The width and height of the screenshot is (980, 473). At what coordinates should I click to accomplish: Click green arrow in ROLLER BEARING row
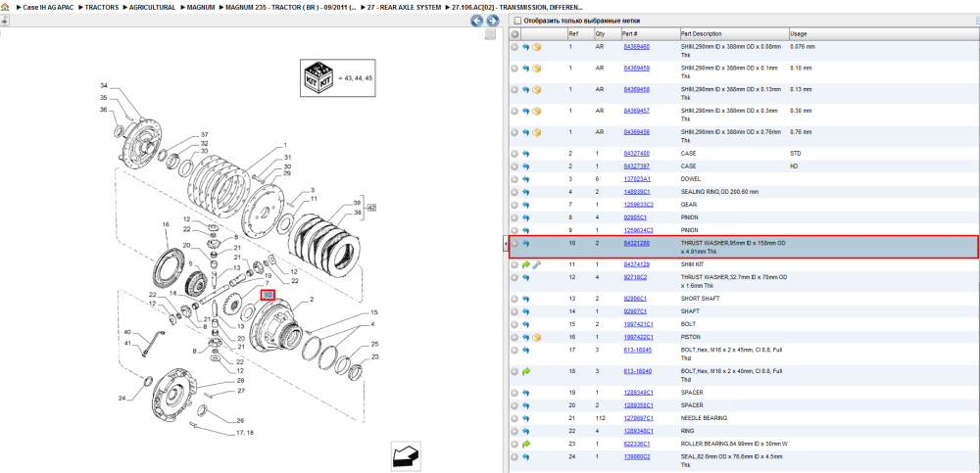(x=525, y=445)
